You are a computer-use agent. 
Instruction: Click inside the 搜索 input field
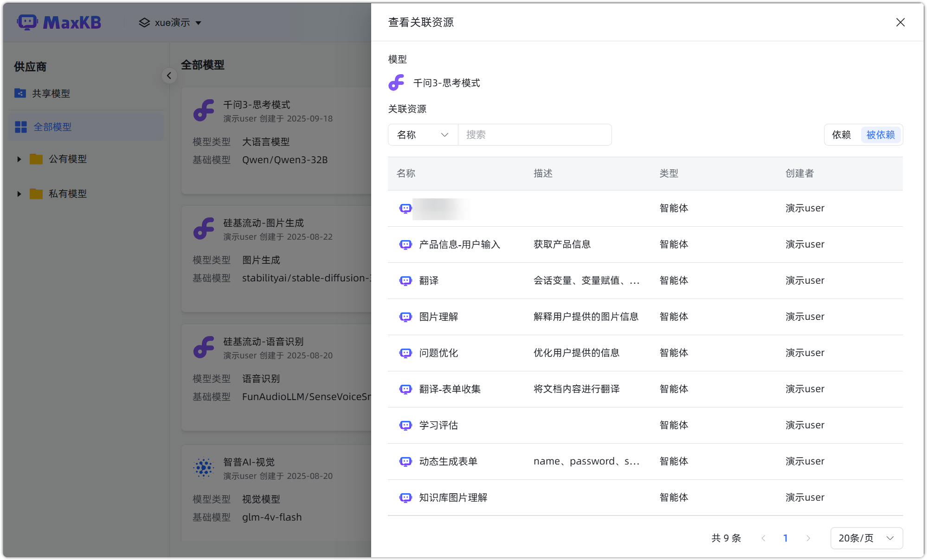point(534,135)
